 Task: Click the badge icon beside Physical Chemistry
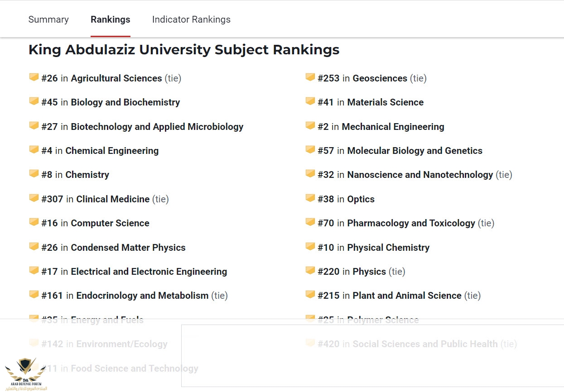pos(310,247)
